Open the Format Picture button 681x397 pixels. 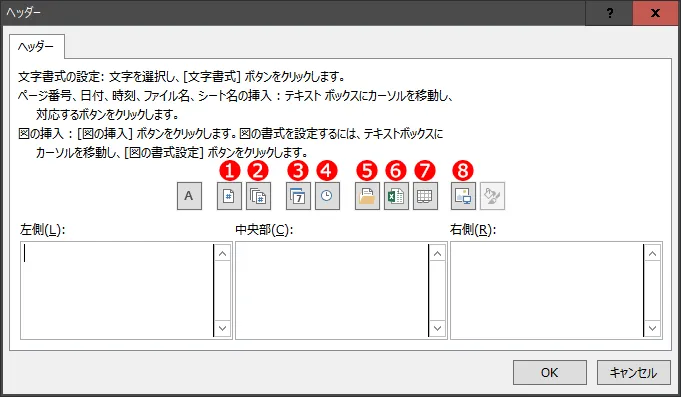tap(493, 196)
